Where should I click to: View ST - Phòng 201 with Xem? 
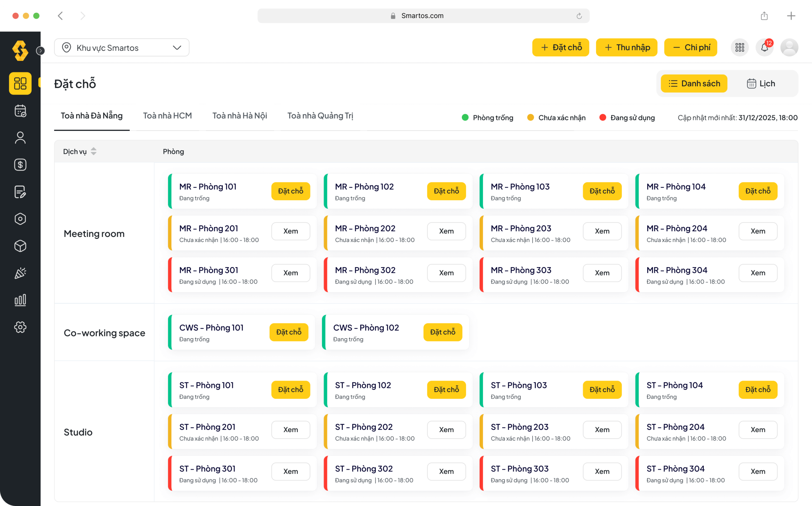pos(291,430)
